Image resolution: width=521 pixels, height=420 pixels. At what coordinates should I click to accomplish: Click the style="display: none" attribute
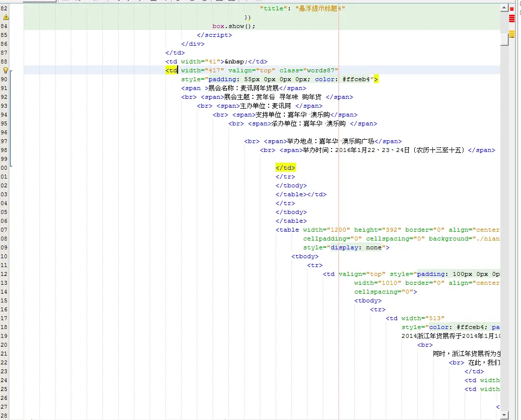coord(344,247)
